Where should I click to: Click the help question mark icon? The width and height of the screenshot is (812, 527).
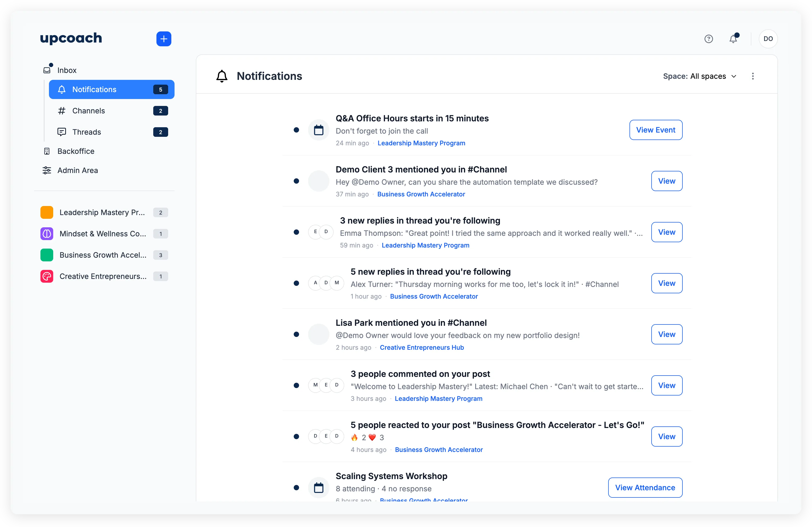[709, 39]
